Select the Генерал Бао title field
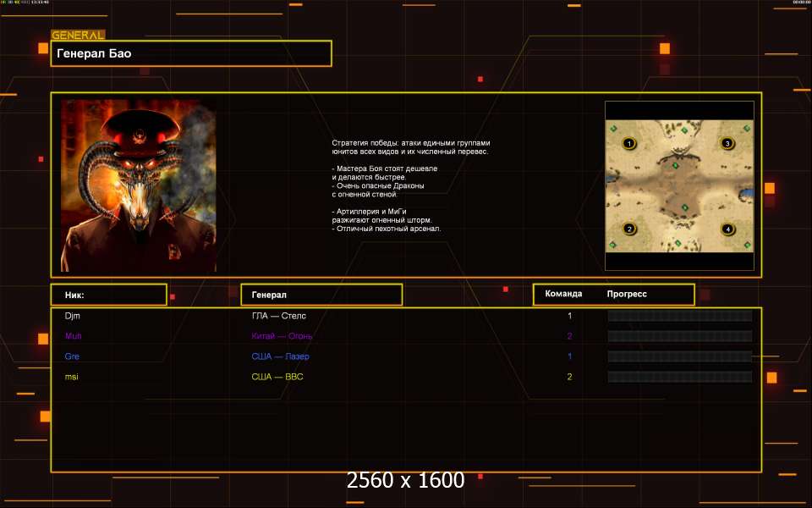Screen dimensions: 812x508 191,53
